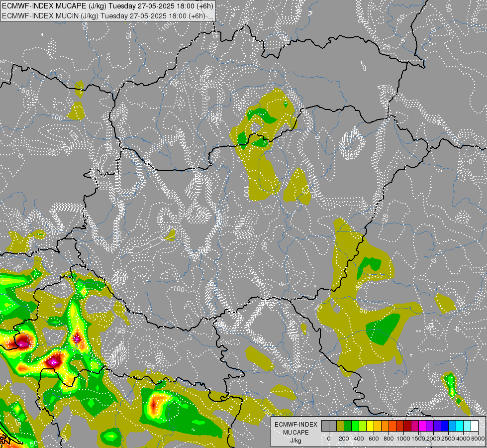This screenshot has height=448, width=487.
Task: Click the legend label 800
Action: pyautogui.click(x=389, y=439)
